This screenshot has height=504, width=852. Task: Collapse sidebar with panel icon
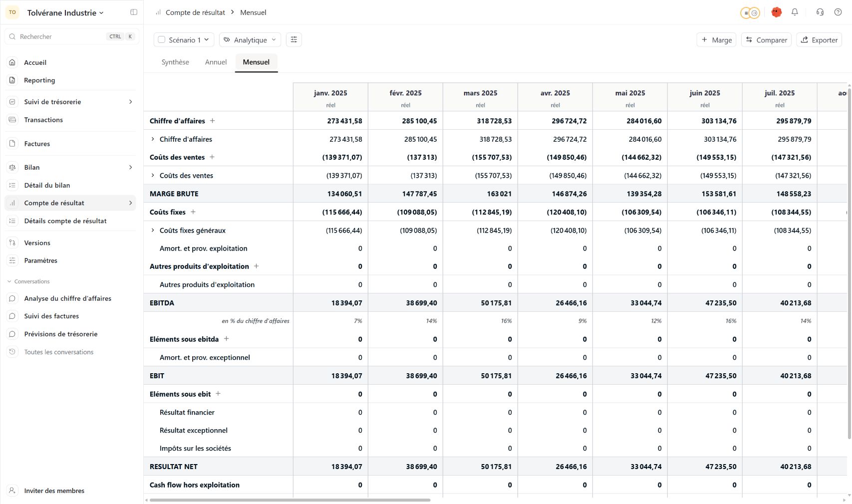[134, 12]
